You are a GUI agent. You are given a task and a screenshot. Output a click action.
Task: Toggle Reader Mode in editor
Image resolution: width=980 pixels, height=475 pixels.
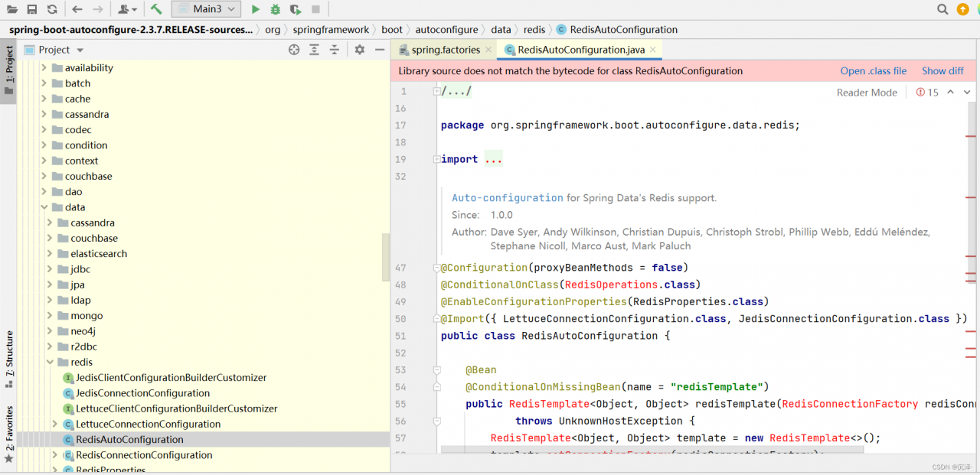click(x=867, y=92)
